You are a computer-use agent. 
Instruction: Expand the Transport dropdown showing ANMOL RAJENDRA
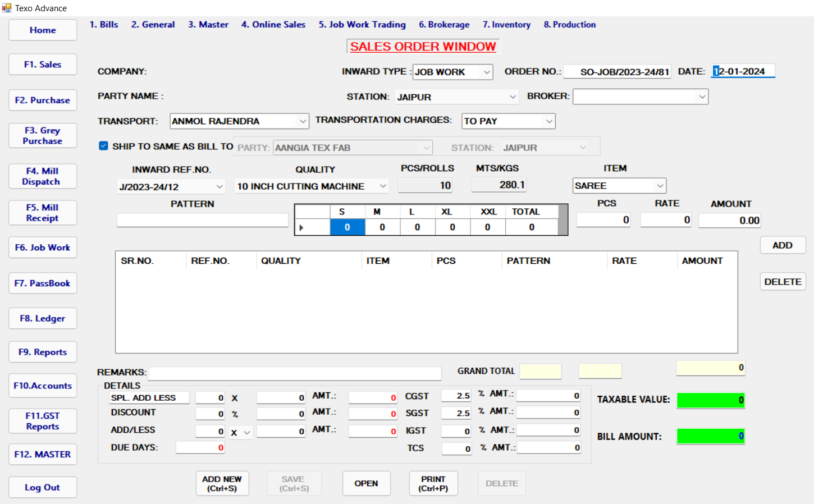pyautogui.click(x=303, y=121)
